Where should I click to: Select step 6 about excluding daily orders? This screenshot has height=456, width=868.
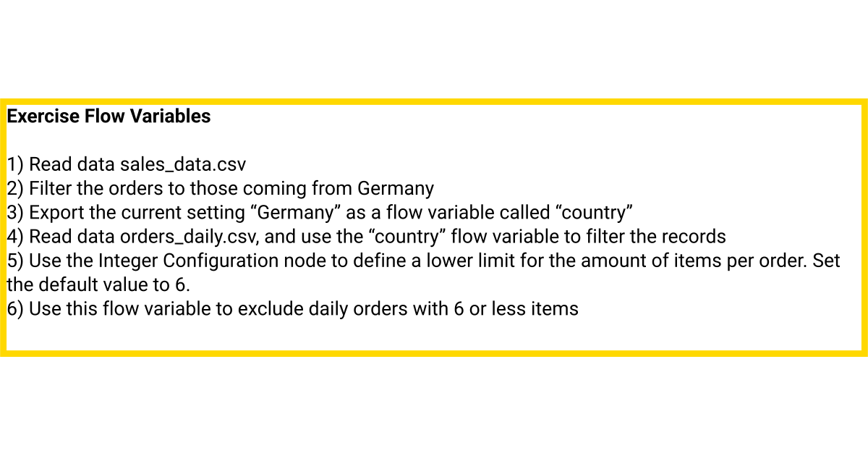(x=293, y=309)
